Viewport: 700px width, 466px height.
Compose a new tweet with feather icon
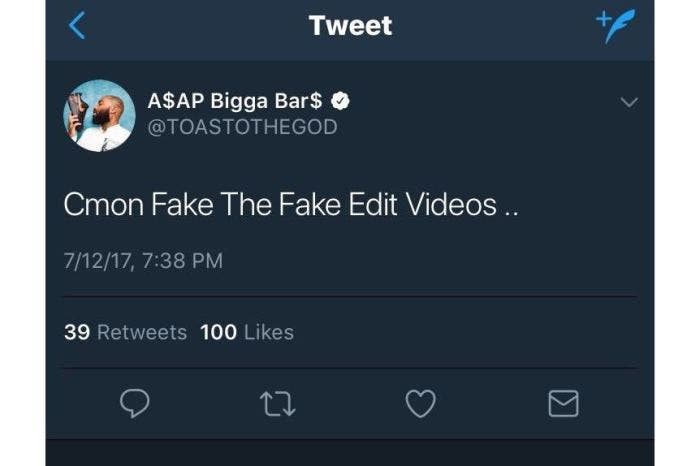coord(616,26)
